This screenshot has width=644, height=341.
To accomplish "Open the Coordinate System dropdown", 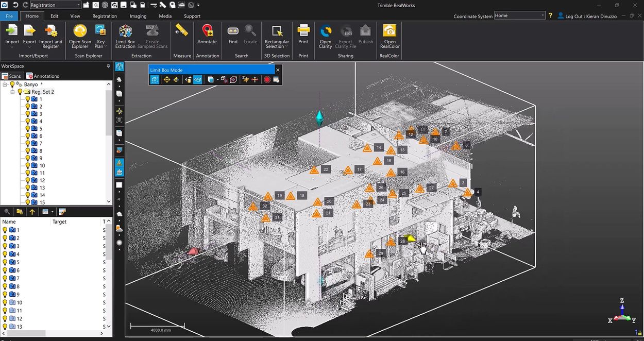I will (x=543, y=15).
